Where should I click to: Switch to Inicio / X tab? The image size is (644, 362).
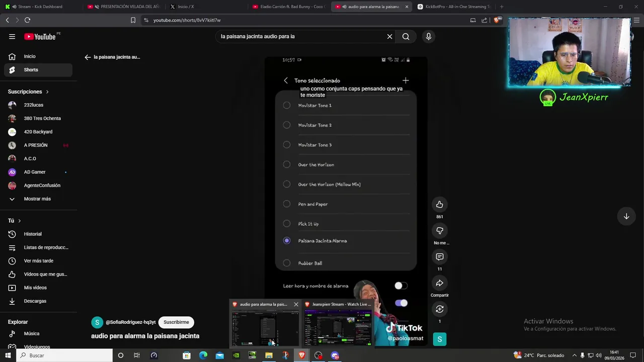pyautogui.click(x=206, y=7)
